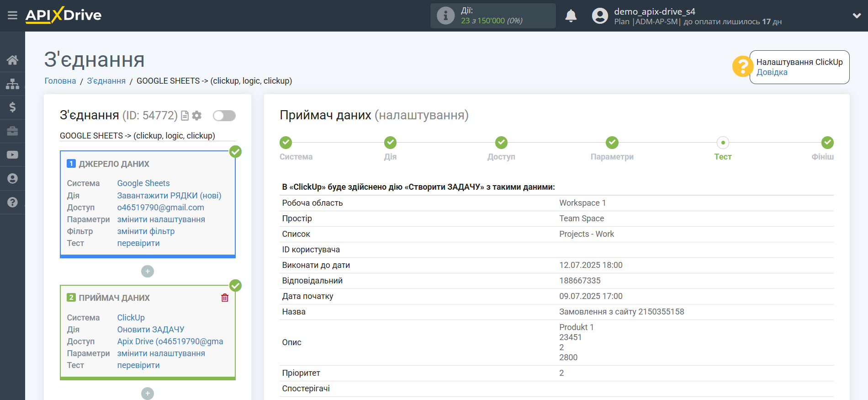
Task: Click the orange help question mark icon
Action: click(743, 66)
